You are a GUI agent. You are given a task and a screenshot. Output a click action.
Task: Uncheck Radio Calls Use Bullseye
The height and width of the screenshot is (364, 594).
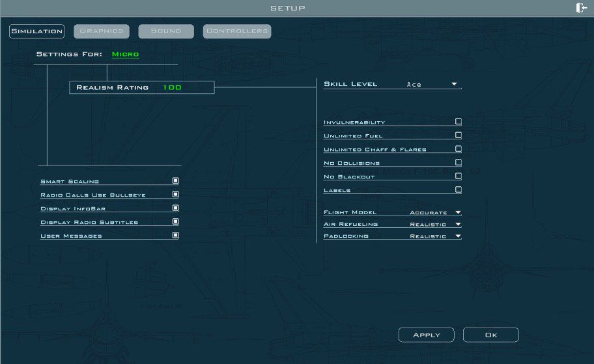[175, 195]
